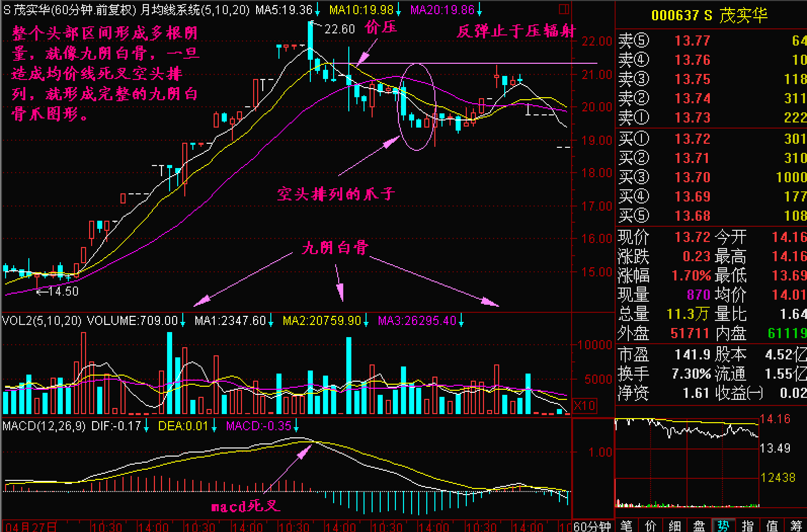Click the red window-split icon at chart top
807x532 pixels.
(x=564, y=9)
